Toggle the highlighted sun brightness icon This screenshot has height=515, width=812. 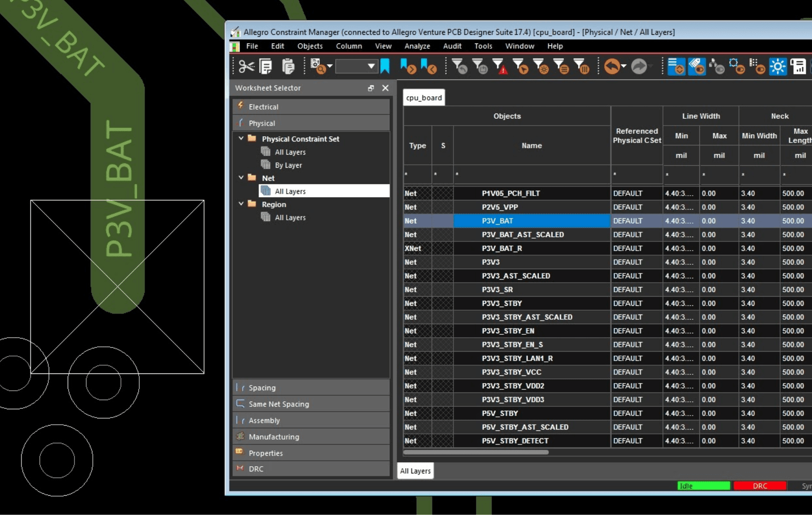(778, 66)
